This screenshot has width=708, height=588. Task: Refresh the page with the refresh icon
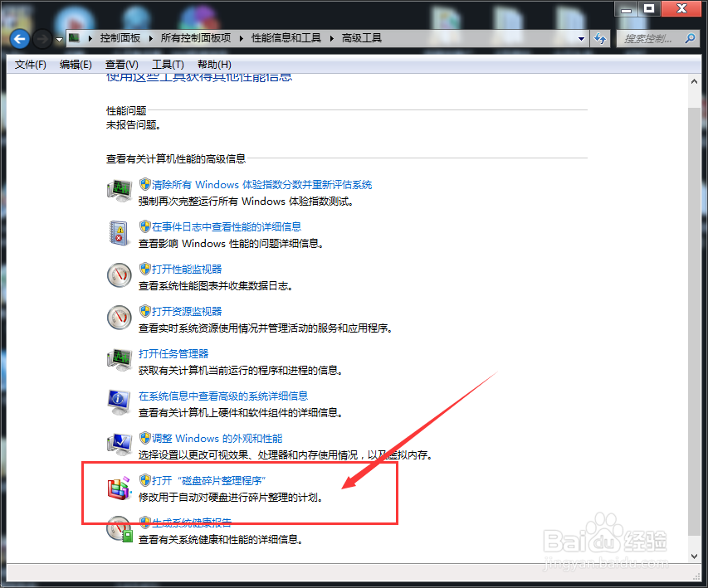click(600, 37)
